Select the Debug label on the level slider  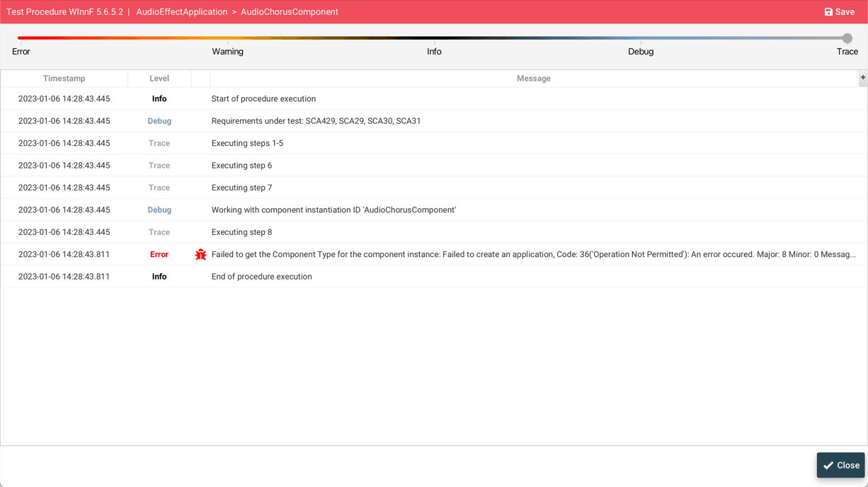[x=641, y=51]
